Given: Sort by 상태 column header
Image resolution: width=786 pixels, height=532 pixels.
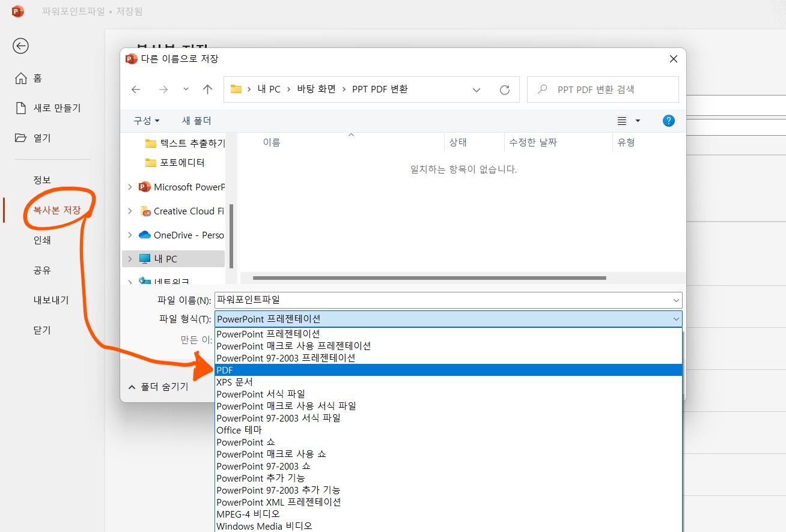Looking at the screenshot, I should [458, 143].
